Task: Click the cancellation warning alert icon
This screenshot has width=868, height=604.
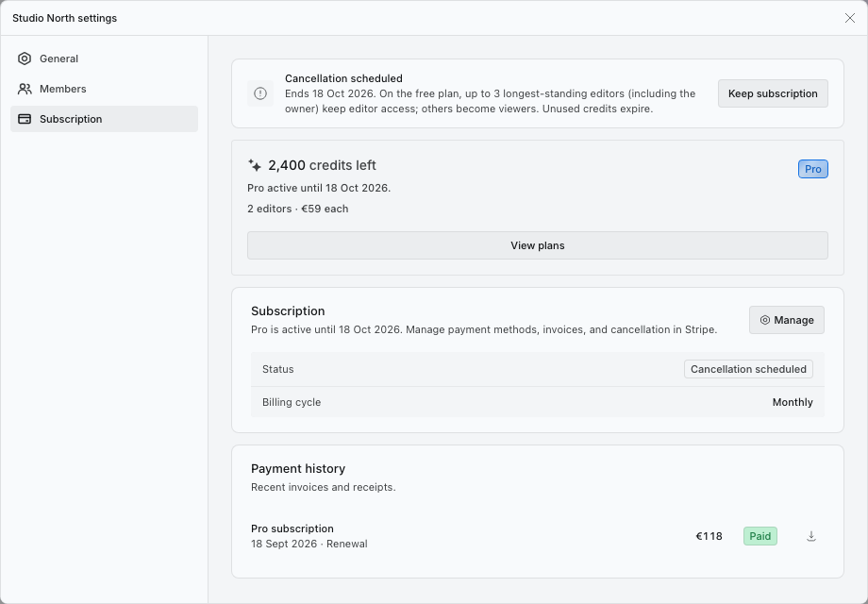Action: tap(260, 93)
